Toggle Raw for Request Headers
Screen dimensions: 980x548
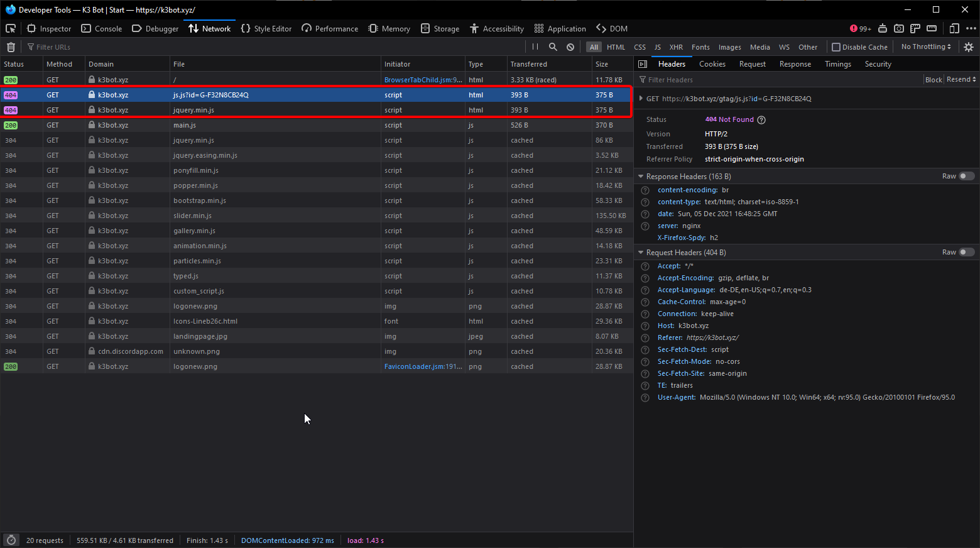[967, 252]
